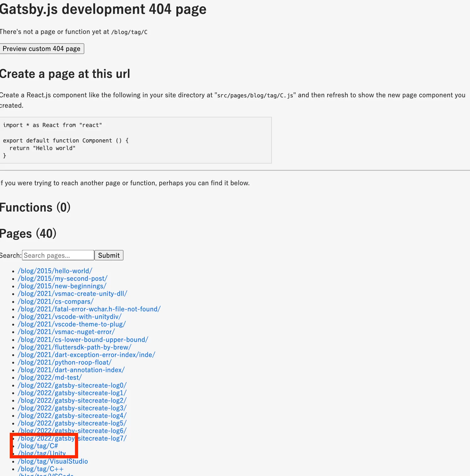Viewport: 470px width, 476px height.
Task: Open the /blog/2022/md-test/ link
Action: tap(50, 378)
